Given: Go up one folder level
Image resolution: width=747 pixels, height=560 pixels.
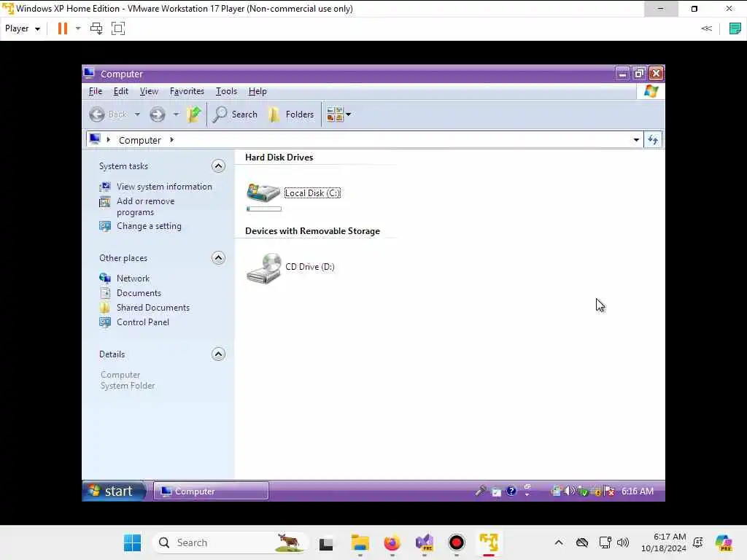Looking at the screenshot, I should point(194,114).
